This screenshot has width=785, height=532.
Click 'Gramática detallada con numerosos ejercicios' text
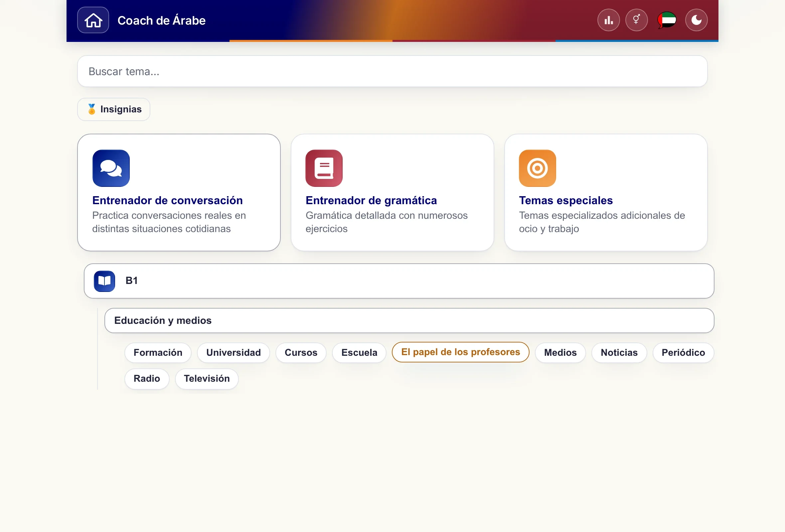pyautogui.click(x=387, y=222)
